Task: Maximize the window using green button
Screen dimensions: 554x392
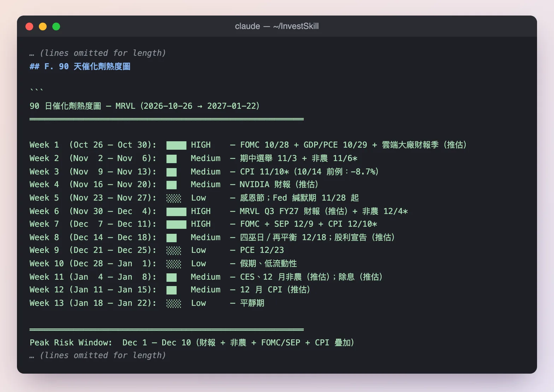Action: tap(56, 26)
